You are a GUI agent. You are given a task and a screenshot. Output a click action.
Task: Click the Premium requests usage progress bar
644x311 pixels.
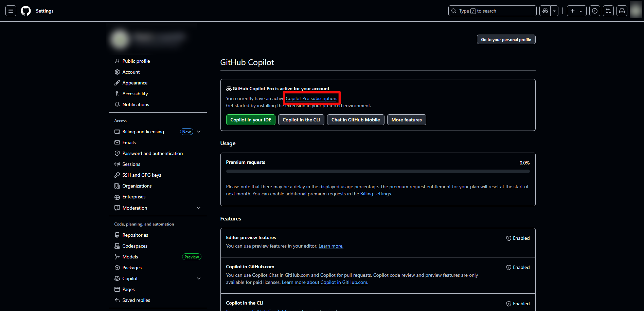(x=378, y=171)
